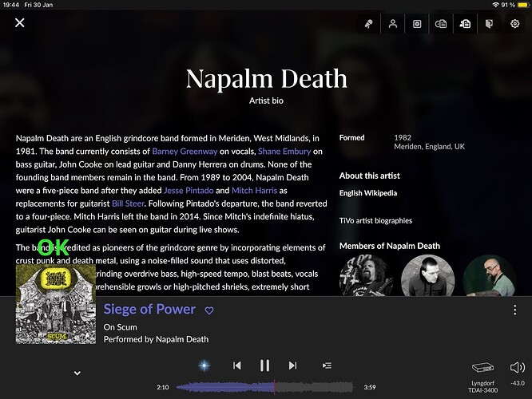Open the album art square view
This screenshot has width=532, height=399.
(x=417, y=24)
